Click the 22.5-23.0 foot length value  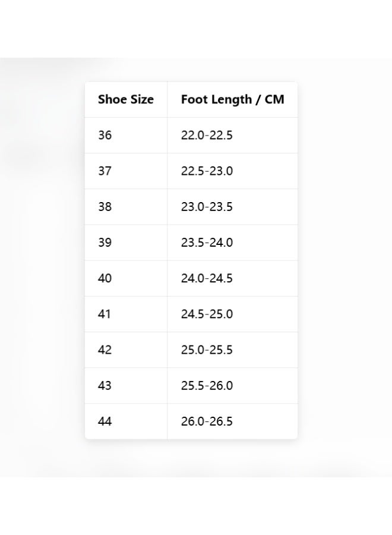point(207,171)
